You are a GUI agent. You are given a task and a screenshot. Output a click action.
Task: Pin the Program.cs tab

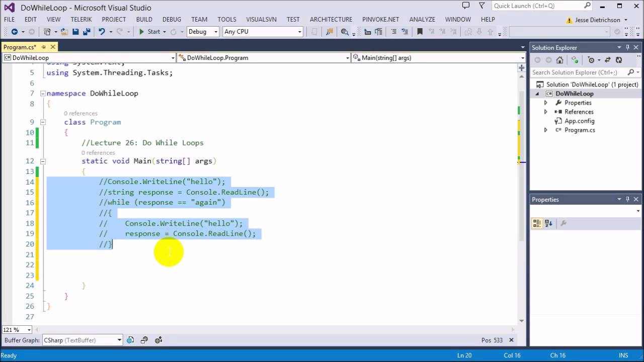[43, 47]
